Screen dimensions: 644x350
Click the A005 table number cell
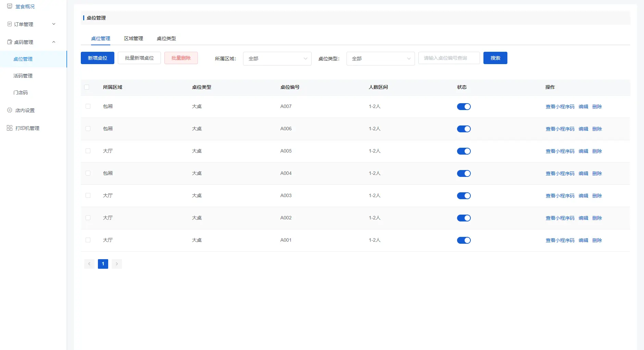tap(286, 151)
